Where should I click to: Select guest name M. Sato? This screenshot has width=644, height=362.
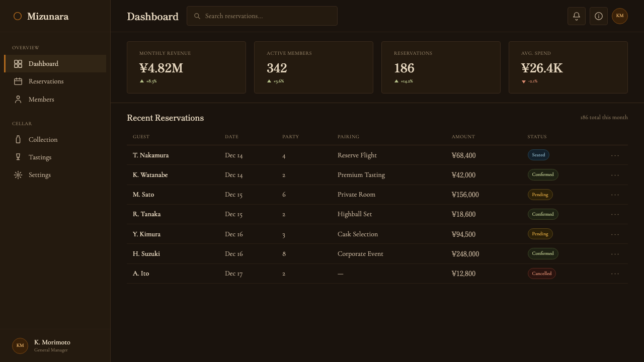tap(143, 195)
